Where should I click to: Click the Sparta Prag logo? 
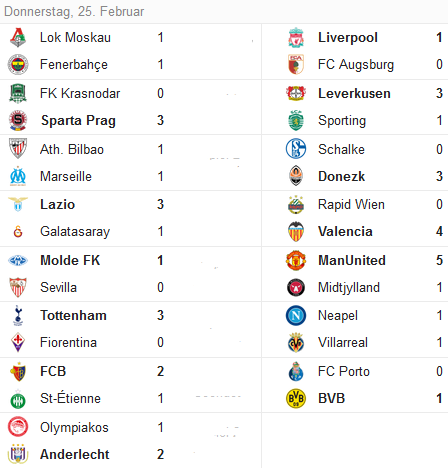click(x=18, y=120)
